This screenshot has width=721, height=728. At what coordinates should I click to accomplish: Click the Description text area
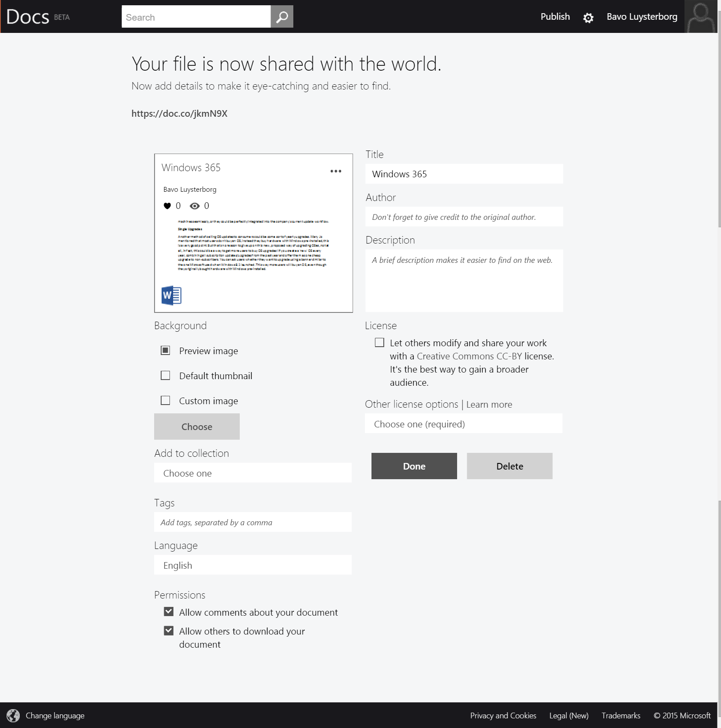tap(464, 281)
